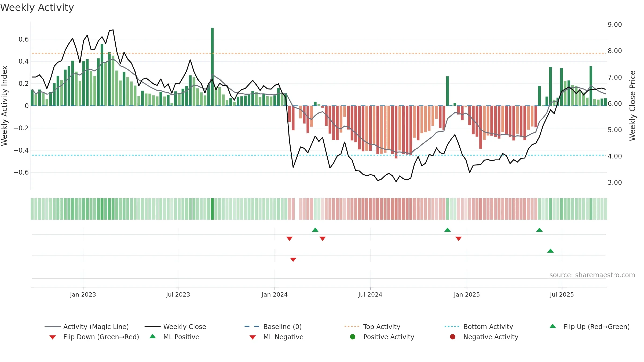Toggle the Bottom Activity legend entry

479,327
